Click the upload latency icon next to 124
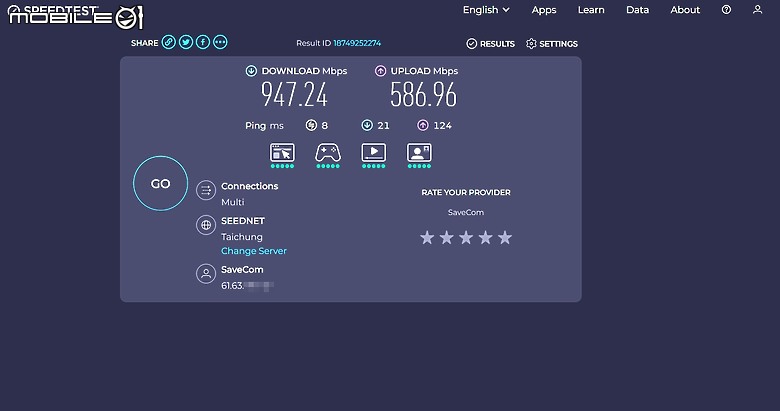Viewport: 780px width, 411px height. (x=423, y=125)
